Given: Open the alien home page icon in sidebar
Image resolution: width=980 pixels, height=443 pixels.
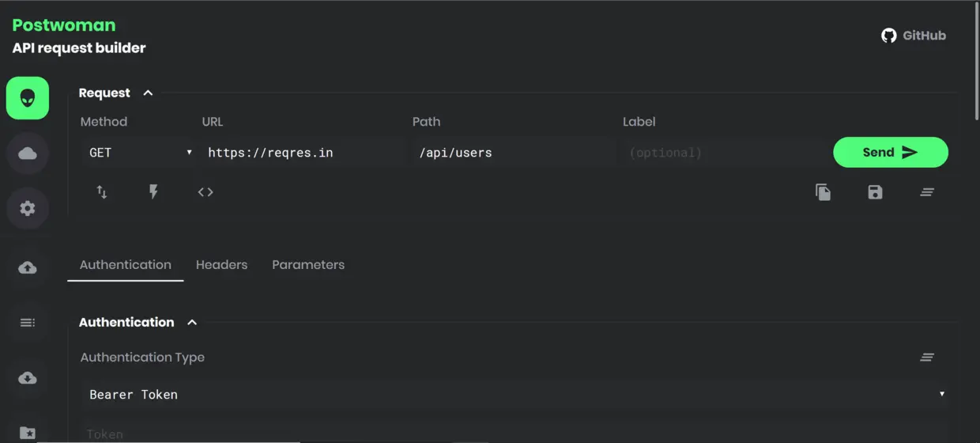Looking at the screenshot, I should [x=28, y=98].
